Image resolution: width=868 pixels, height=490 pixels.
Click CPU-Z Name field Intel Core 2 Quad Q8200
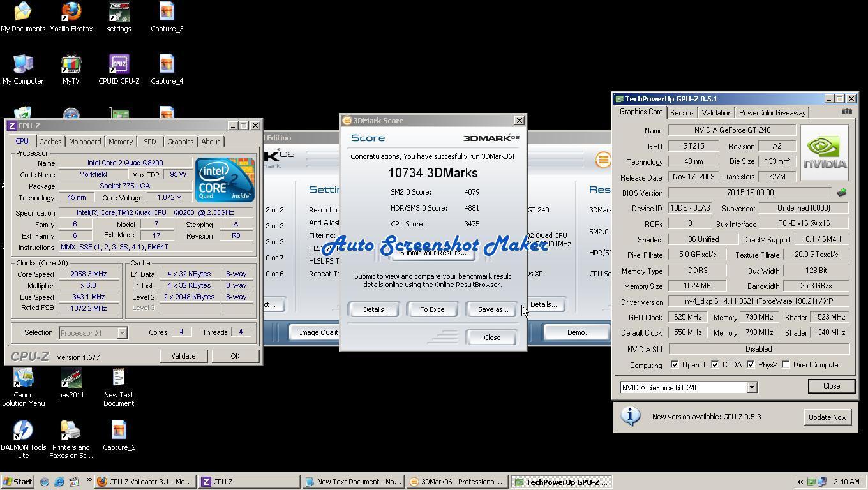[125, 163]
